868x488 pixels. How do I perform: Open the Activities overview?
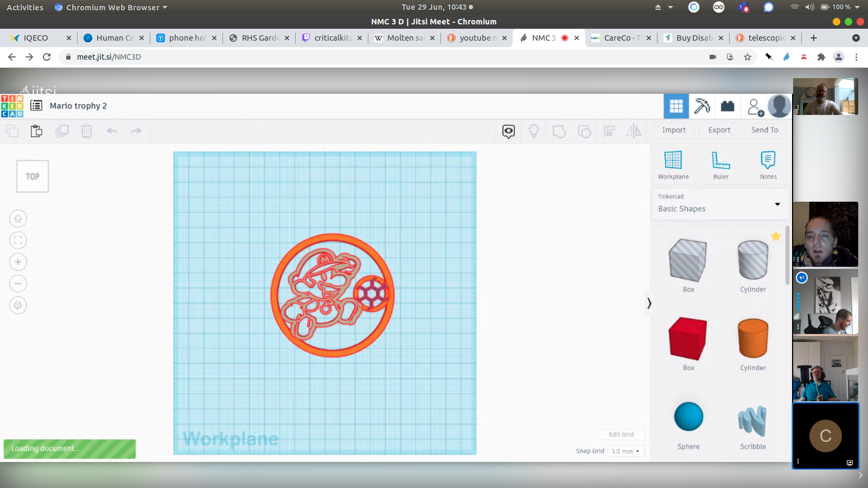tap(25, 8)
